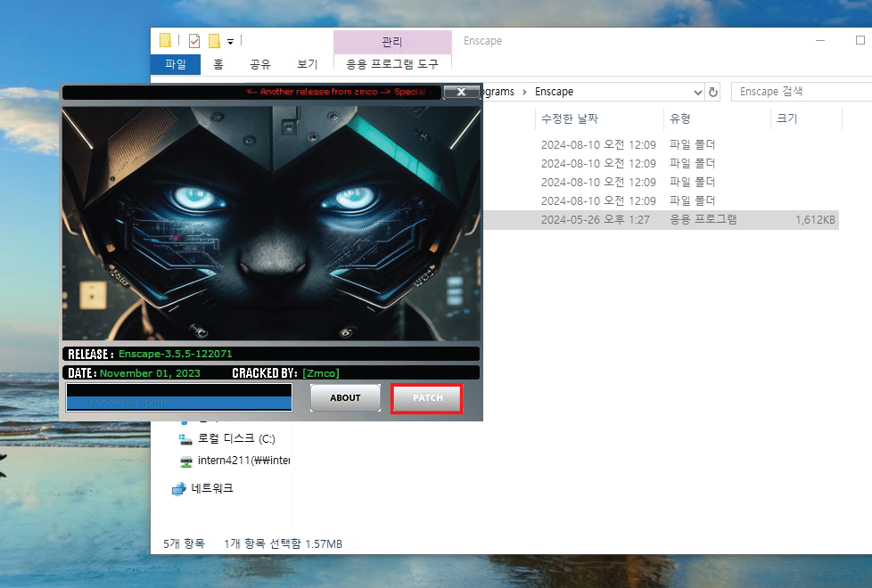Click the 1개 항목 선택함 1.57MB status text
The height and width of the screenshot is (588, 872).
click(x=283, y=543)
